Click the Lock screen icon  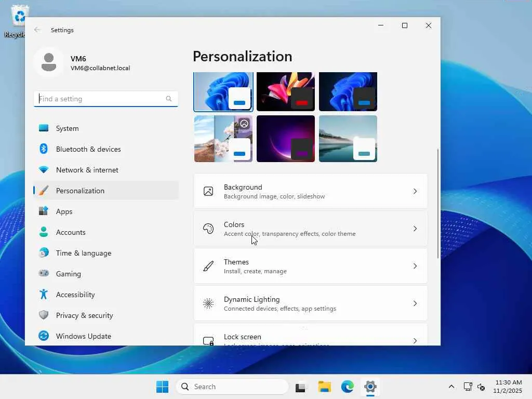pyautogui.click(x=208, y=341)
